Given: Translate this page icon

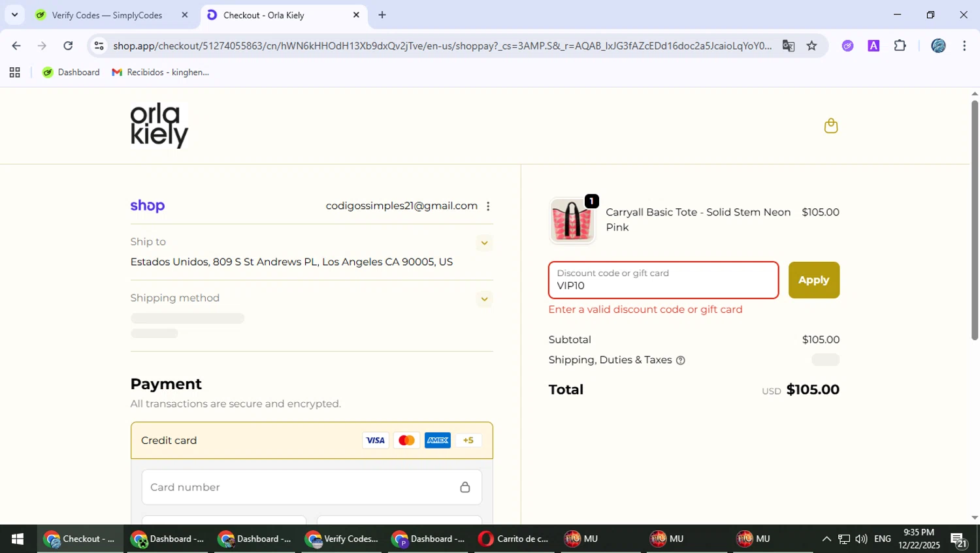Looking at the screenshot, I should pos(789,46).
